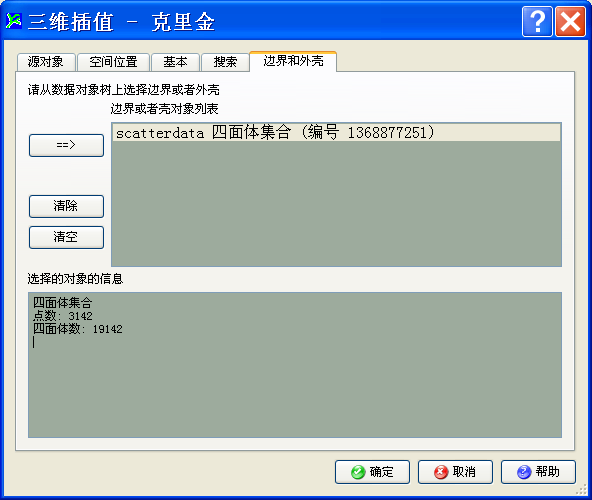Switch to the 源对象 tab
Viewport: 592px width, 500px height.
[46, 62]
